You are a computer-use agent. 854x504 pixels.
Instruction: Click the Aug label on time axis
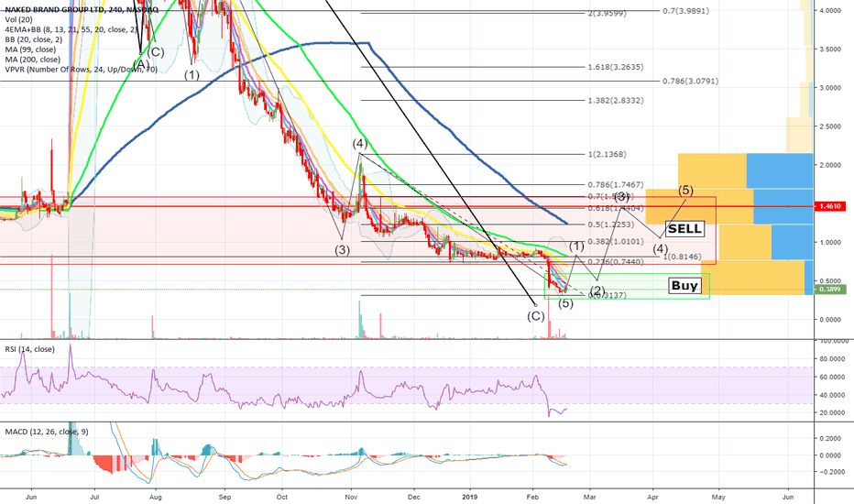tap(155, 497)
